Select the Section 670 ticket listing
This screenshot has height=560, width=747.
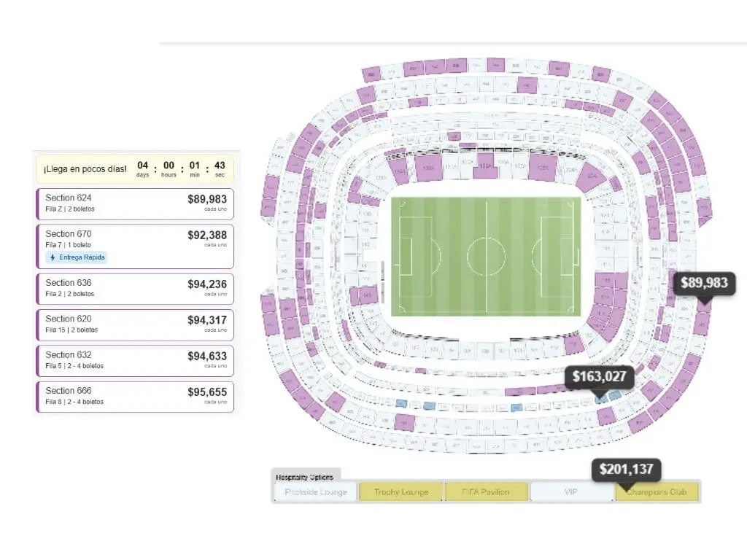[135, 246]
